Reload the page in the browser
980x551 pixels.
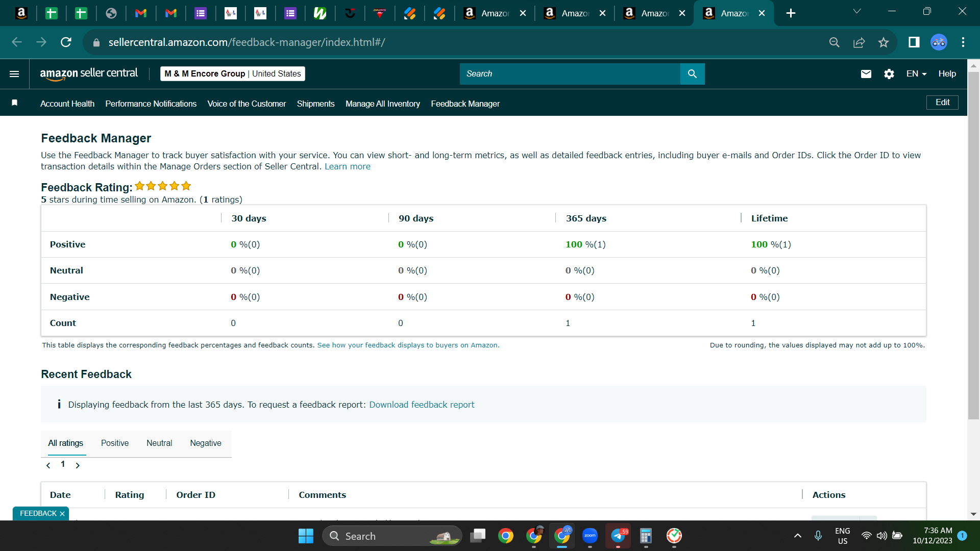click(66, 42)
